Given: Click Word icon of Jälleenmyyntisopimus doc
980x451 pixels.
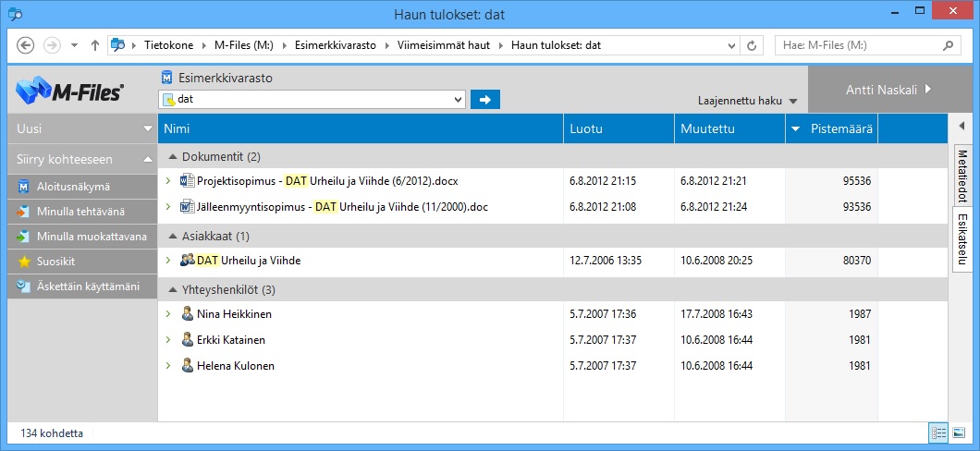Looking at the screenshot, I should (187, 206).
